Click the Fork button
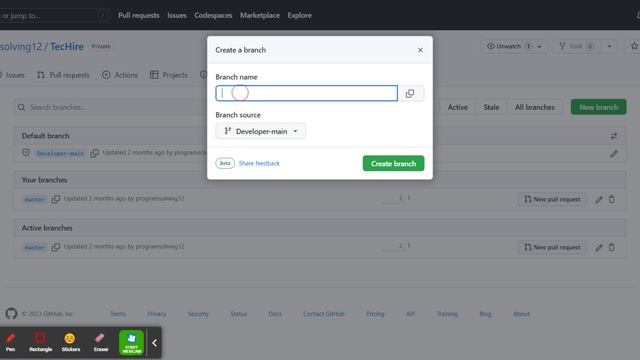 pos(576,46)
